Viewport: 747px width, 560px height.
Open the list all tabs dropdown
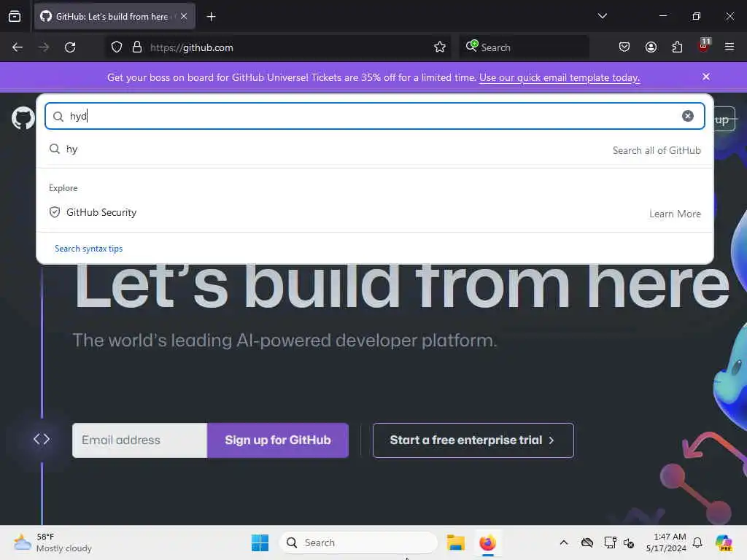pyautogui.click(x=602, y=16)
